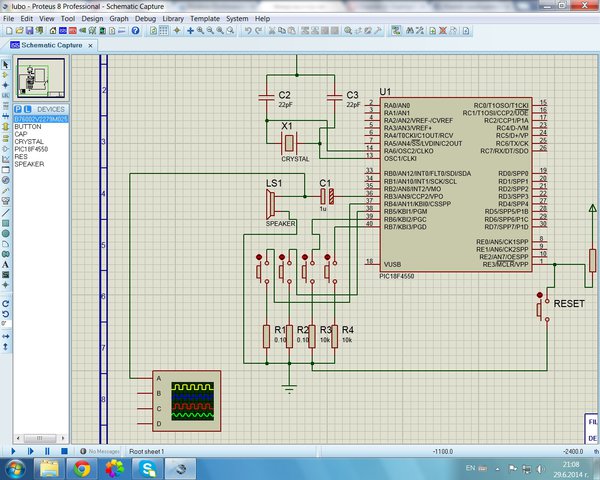Open the Debug menu

pos(145,18)
